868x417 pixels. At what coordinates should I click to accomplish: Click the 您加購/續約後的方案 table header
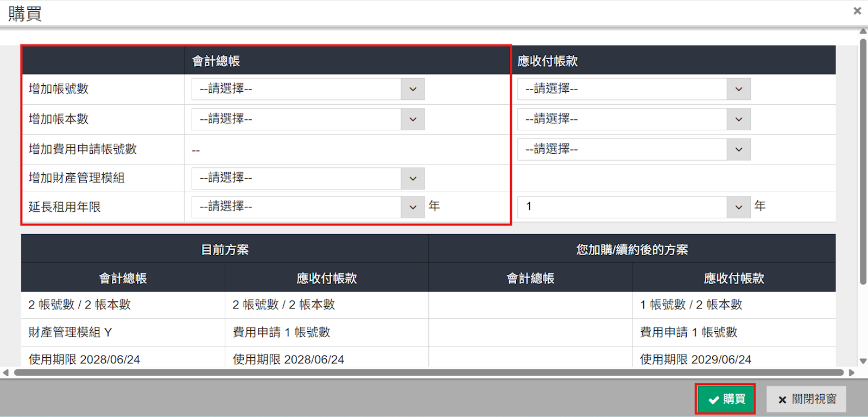[632, 250]
